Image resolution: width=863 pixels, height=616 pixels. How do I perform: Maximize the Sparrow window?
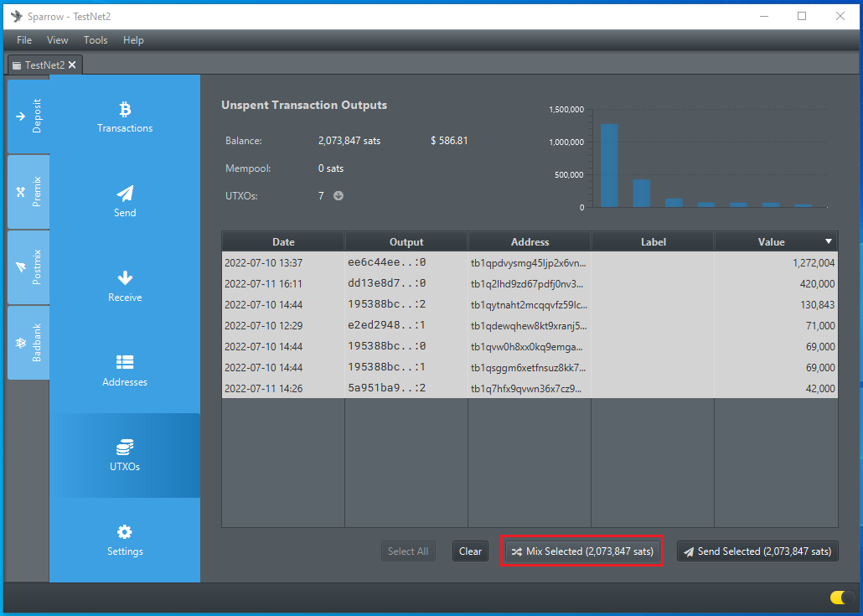click(x=802, y=16)
